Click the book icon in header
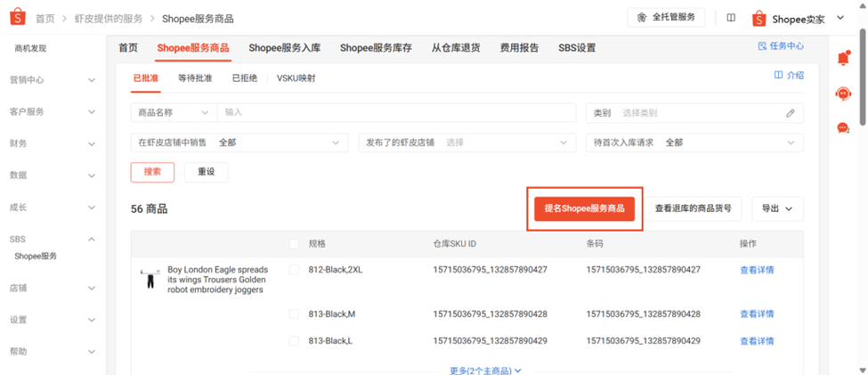868x375 pixels. [x=731, y=18]
